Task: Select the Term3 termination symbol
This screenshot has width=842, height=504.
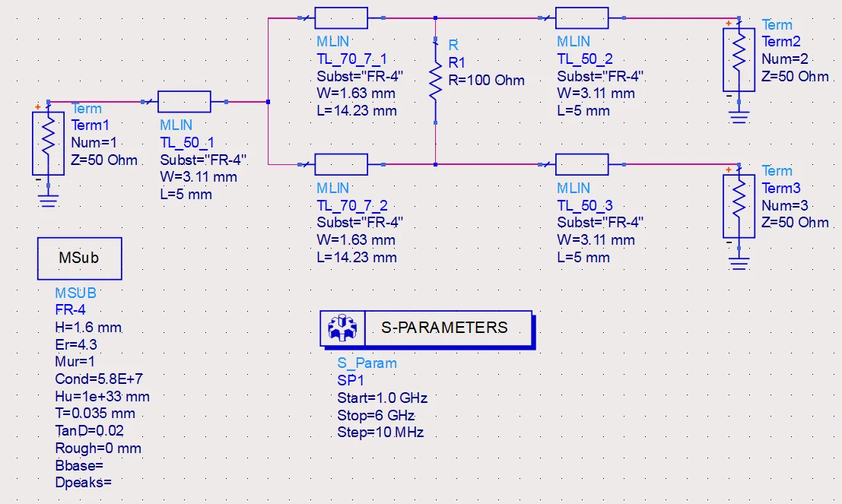Action: (x=739, y=205)
